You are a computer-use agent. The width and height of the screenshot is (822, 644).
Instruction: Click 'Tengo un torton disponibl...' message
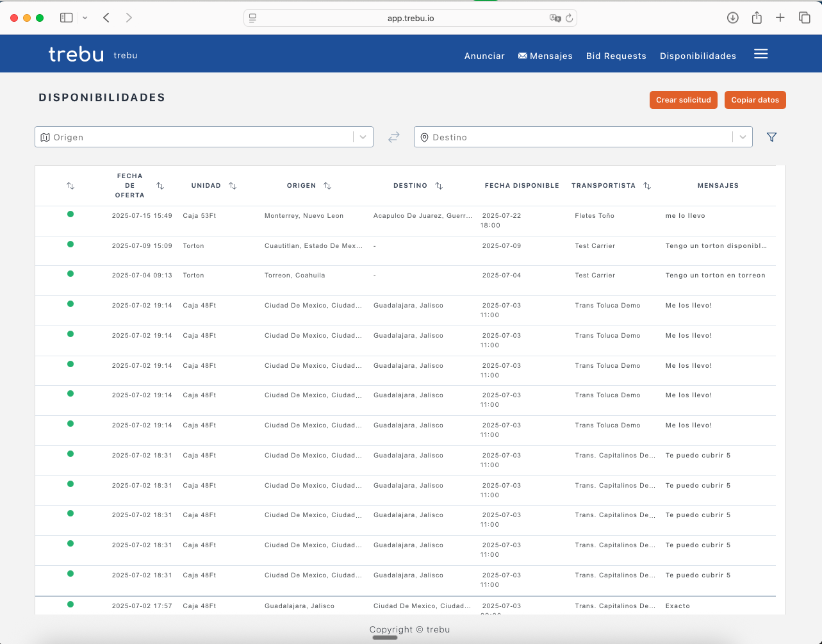(x=716, y=246)
